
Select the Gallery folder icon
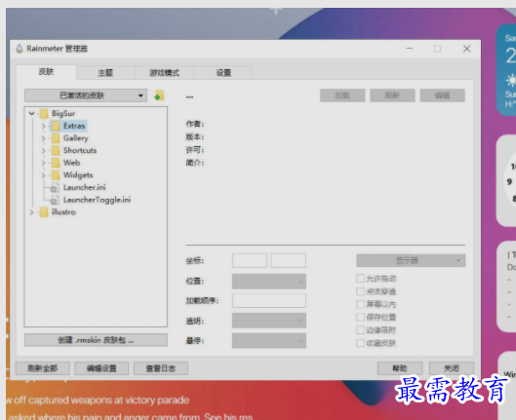point(56,138)
